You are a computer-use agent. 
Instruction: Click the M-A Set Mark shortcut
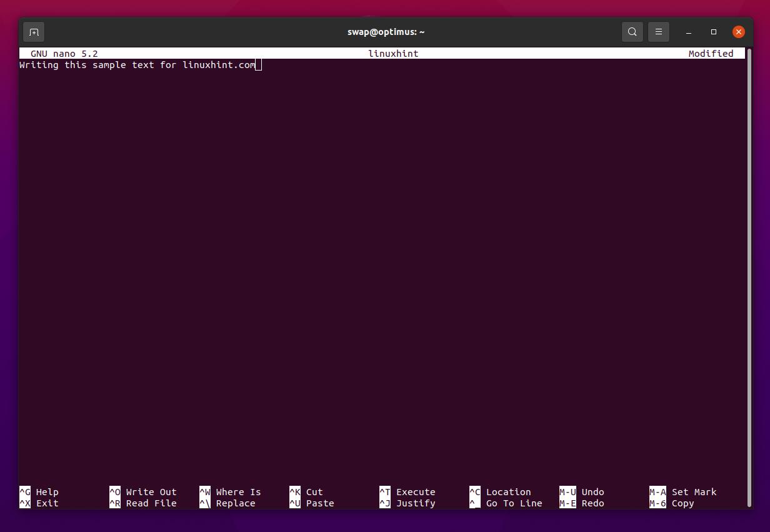click(x=683, y=492)
